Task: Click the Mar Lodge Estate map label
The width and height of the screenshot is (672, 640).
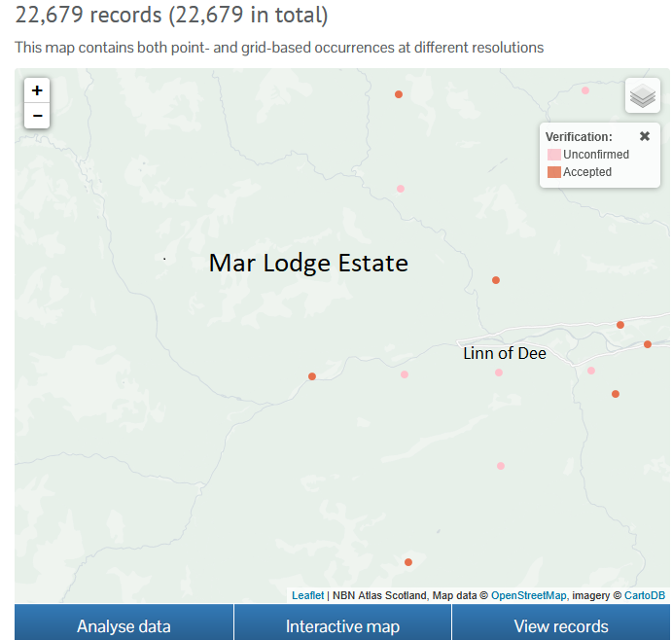Action: tap(308, 263)
